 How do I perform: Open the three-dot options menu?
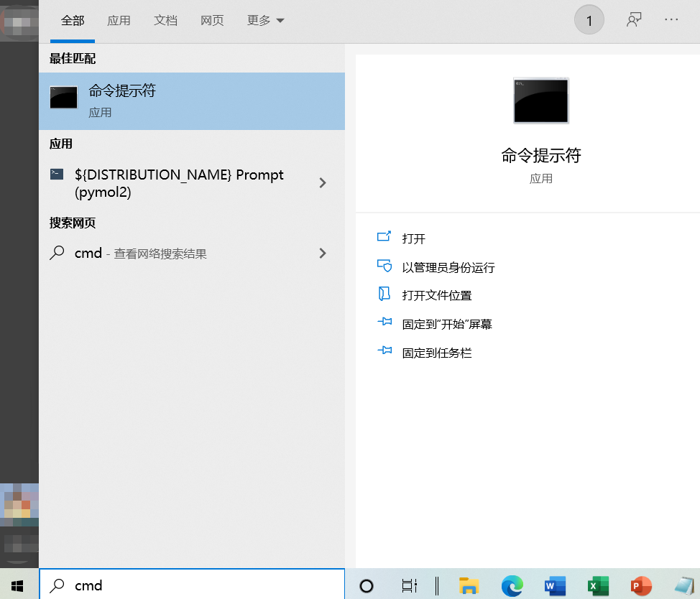tap(671, 19)
